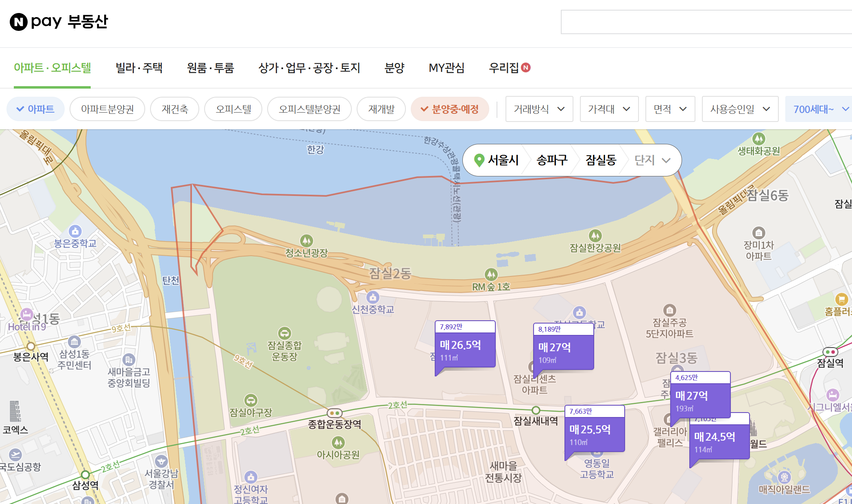Open the 분양 menu tab
The height and width of the screenshot is (504, 852).
(394, 68)
